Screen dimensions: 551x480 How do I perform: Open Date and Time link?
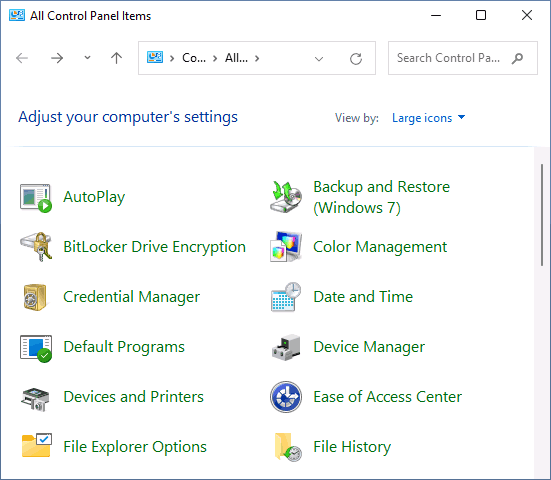363,297
